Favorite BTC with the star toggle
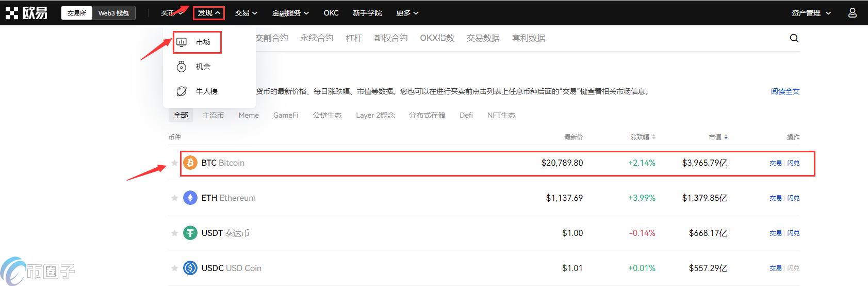This screenshot has height=286, width=868. [x=174, y=163]
